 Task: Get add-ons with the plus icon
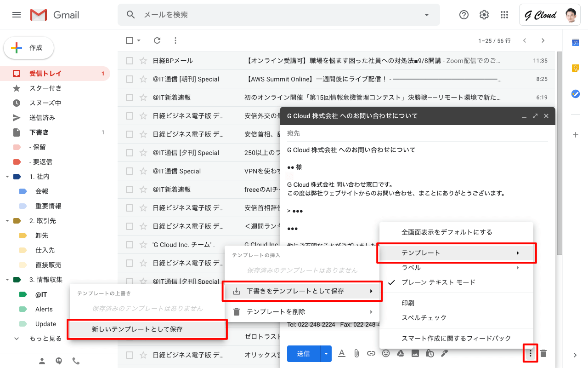575,135
